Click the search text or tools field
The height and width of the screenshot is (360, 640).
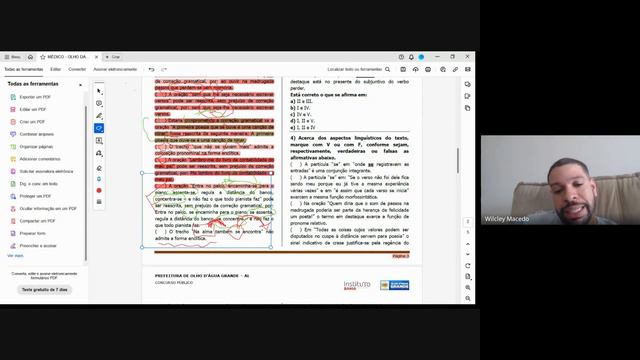(358, 69)
